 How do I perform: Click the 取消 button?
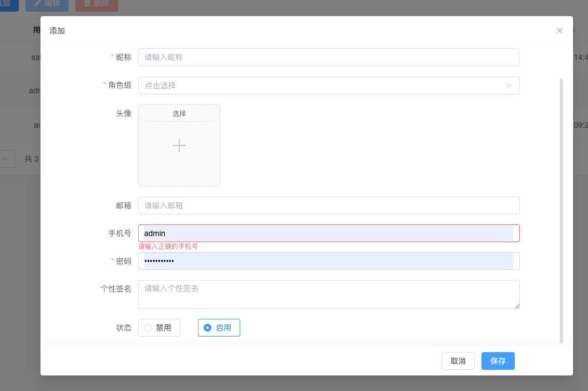(458, 361)
